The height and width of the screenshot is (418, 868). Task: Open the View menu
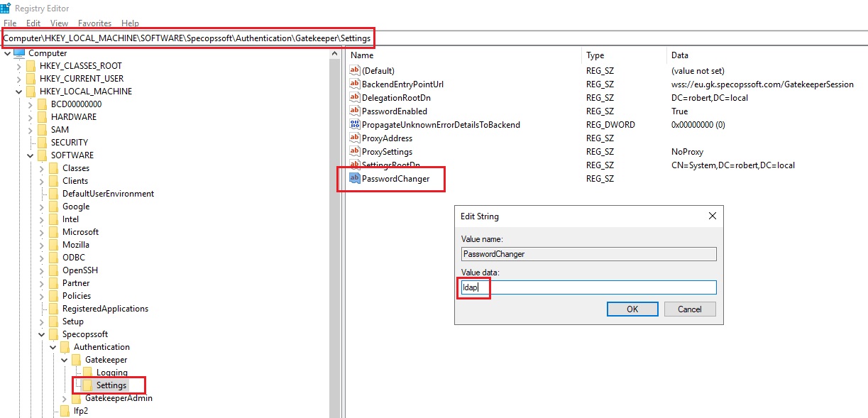(60, 23)
